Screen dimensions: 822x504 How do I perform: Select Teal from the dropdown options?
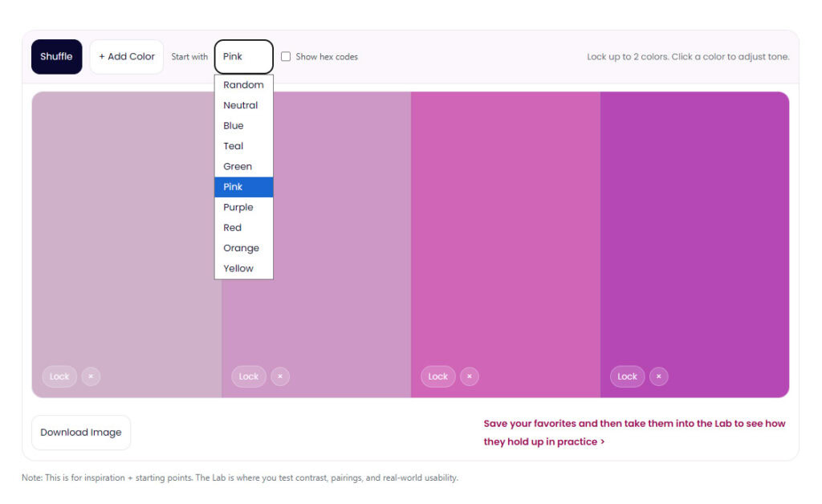234,146
